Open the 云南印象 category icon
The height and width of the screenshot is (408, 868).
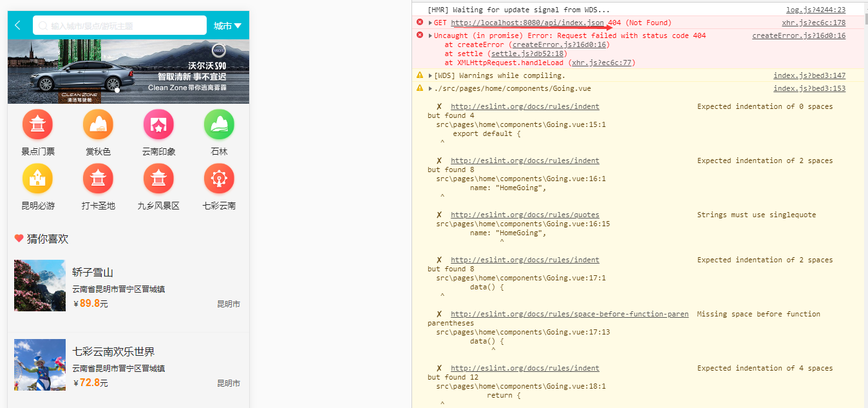pos(158,124)
